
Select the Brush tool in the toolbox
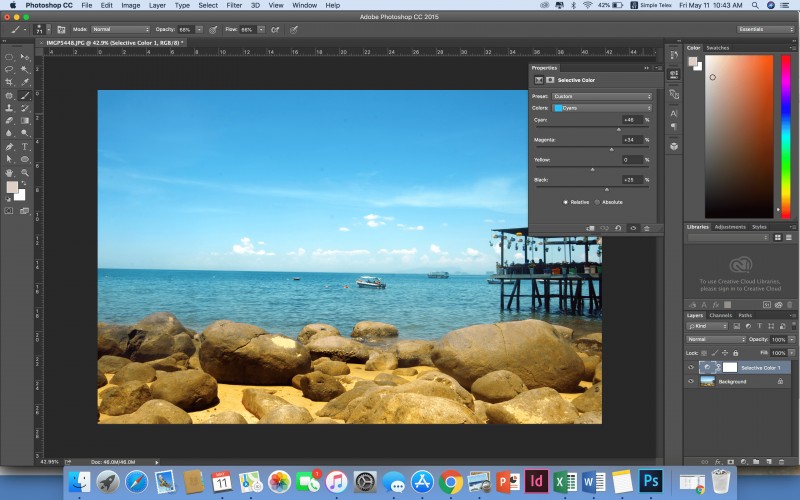(25, 95)
